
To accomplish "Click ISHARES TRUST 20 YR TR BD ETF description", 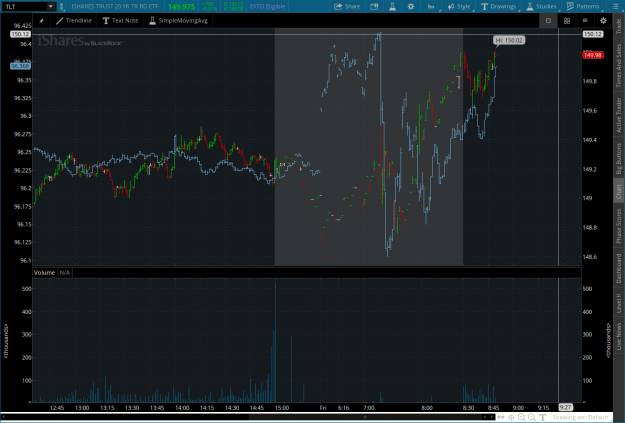I will [115, 6].
